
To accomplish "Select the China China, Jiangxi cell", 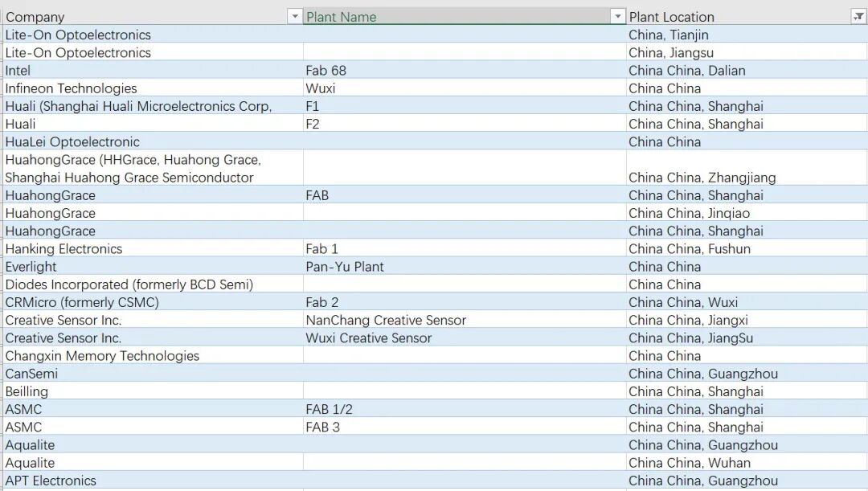I will [747, 320].
